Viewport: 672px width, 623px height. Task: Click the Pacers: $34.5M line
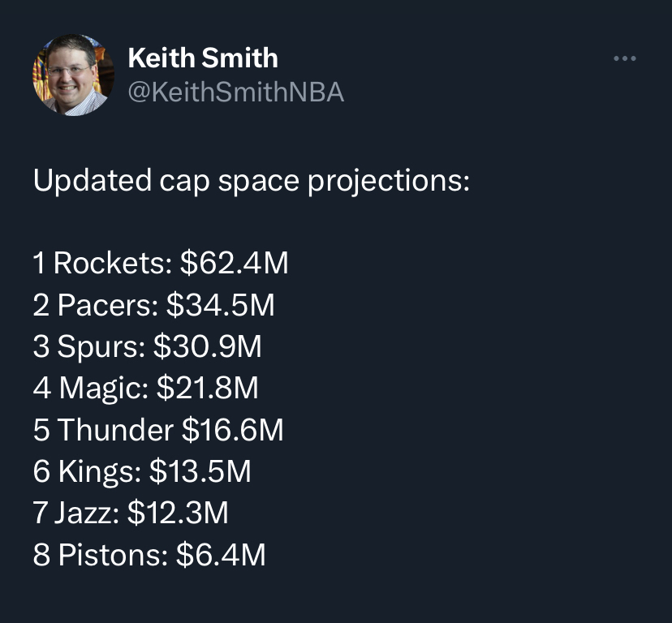click(x=153, y=305)
